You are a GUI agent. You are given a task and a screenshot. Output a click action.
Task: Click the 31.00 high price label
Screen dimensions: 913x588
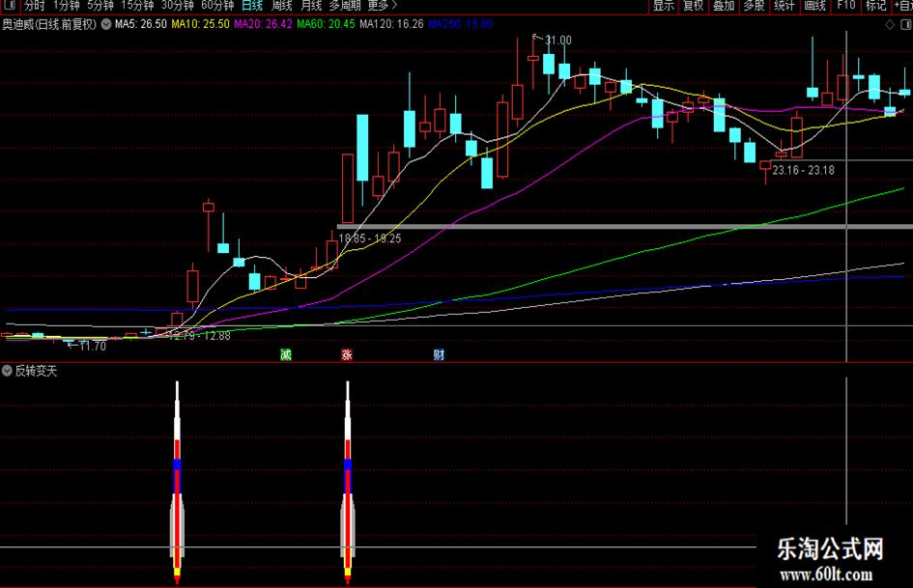557,41
